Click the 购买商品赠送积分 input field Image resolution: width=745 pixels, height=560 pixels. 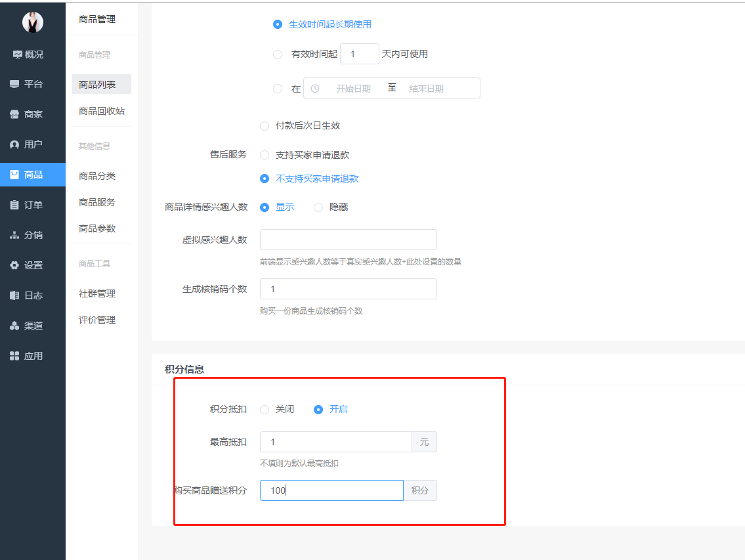coord(331,490)
